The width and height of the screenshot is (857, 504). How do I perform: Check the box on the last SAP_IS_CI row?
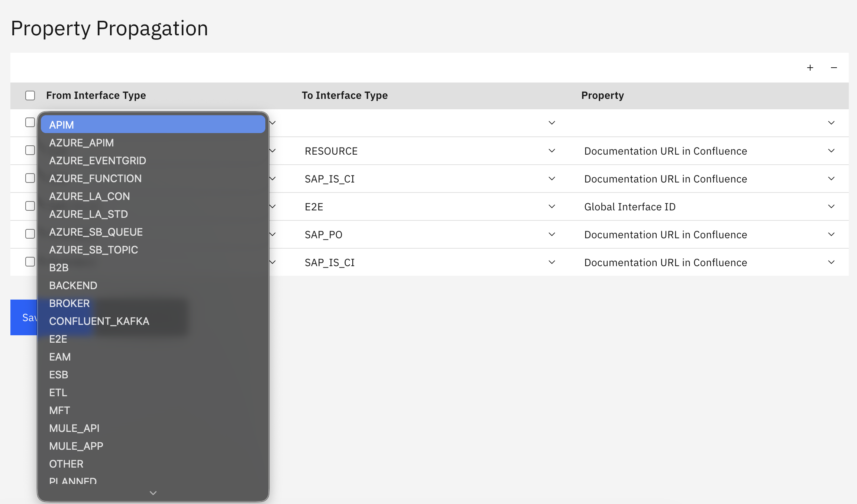tap(30, 262)
